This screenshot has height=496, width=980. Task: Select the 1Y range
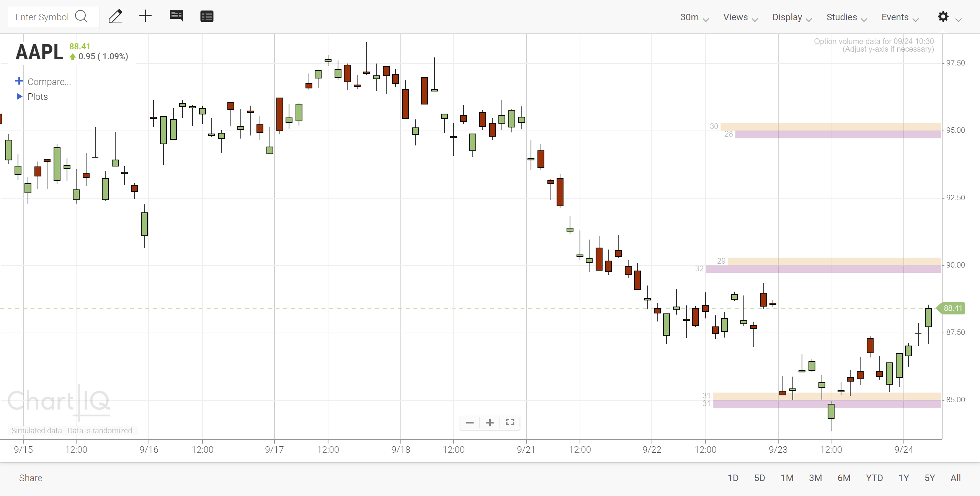[x=904, y=478]
